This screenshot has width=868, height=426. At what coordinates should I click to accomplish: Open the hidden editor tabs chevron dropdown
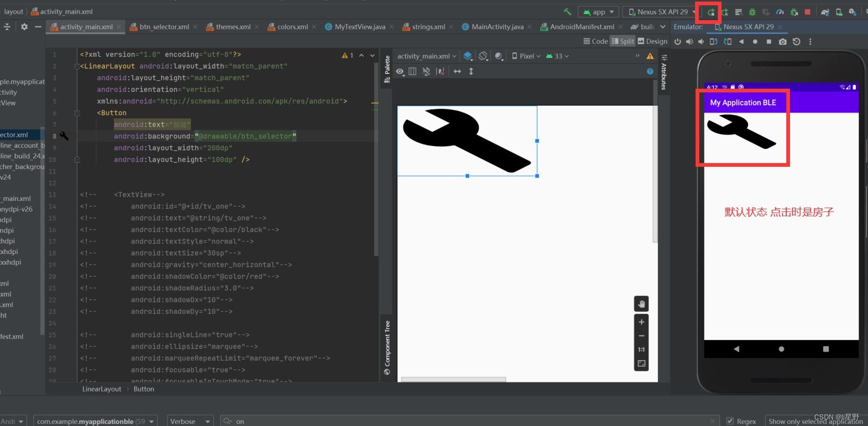pos(663,27)
